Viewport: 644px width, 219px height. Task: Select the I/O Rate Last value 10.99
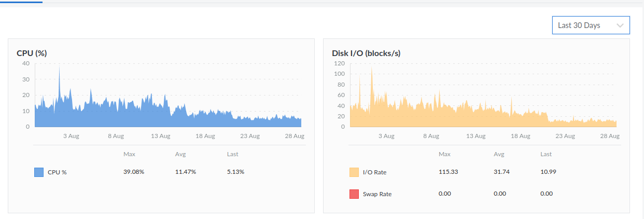[x=548, y=172]
